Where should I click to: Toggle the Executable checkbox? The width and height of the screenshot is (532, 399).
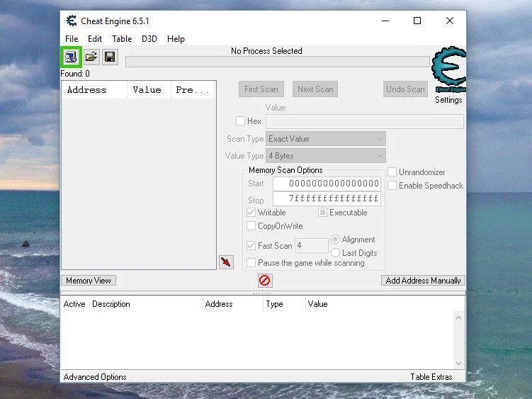pyautogui.click(x=322, y=212)
